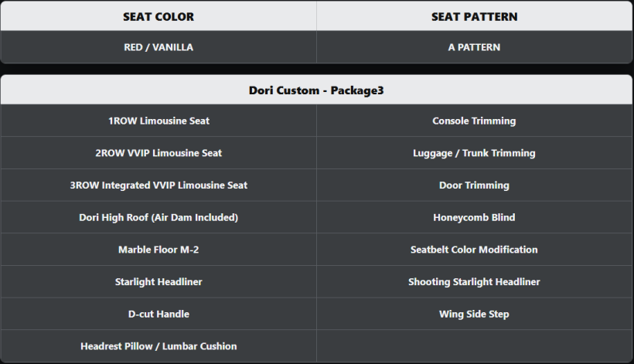Select the Honeycomb Blind entry
Viewport: 634px width, 364px height.
474,217
